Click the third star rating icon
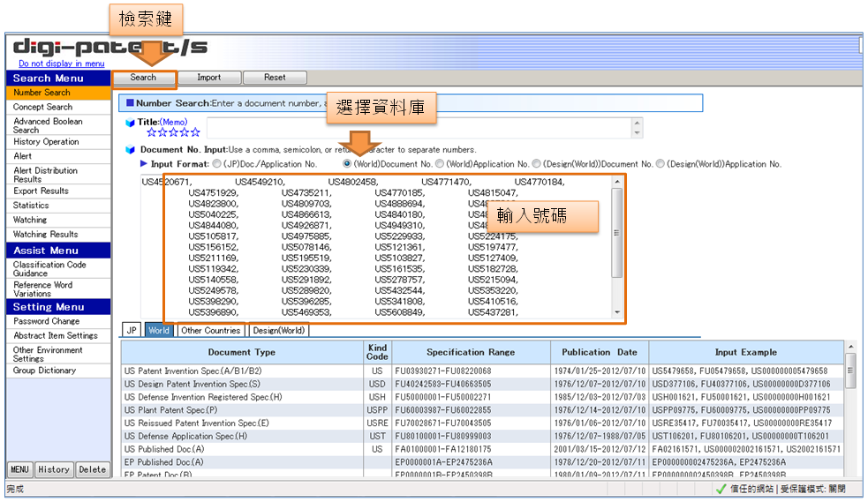 [173, 132]
